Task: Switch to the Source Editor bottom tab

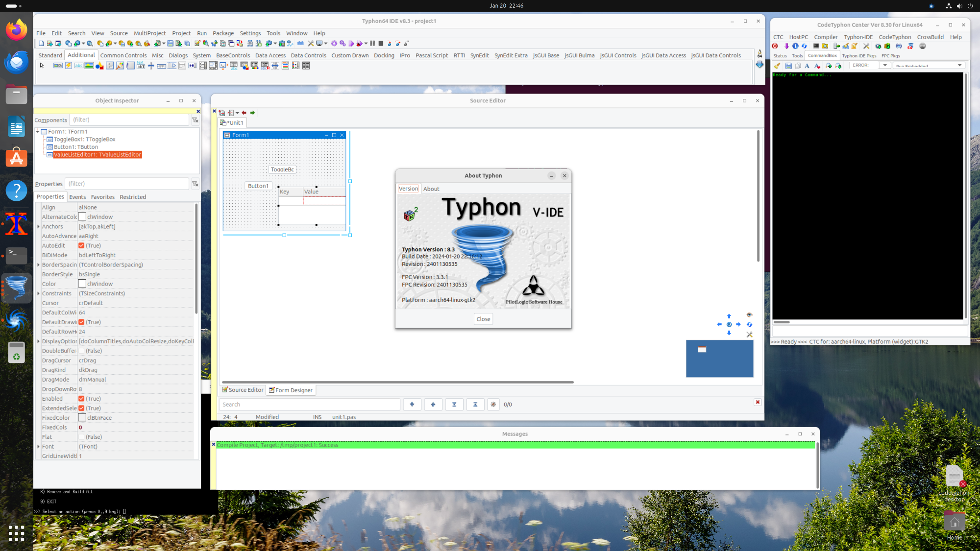Action: pos(243,390)
